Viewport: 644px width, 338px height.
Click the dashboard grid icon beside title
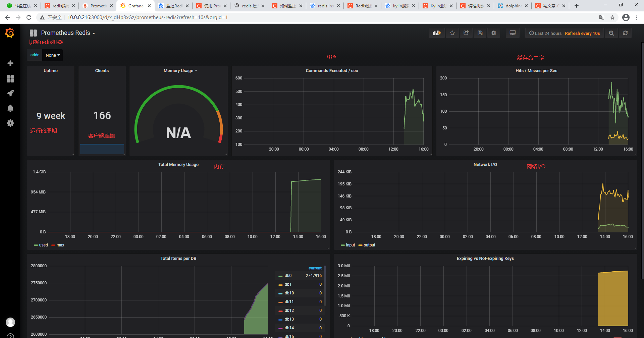(x=33, y=33)
